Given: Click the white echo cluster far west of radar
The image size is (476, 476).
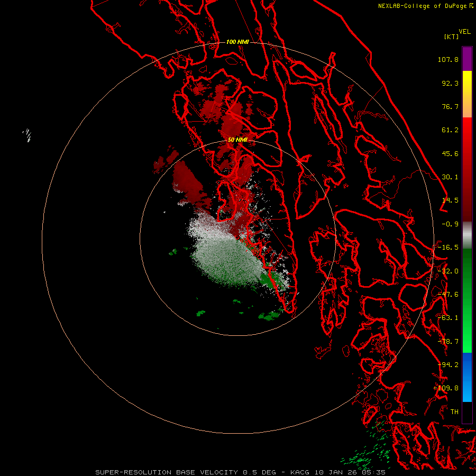Looking at the screenshot, I should (x=28, y=135).
